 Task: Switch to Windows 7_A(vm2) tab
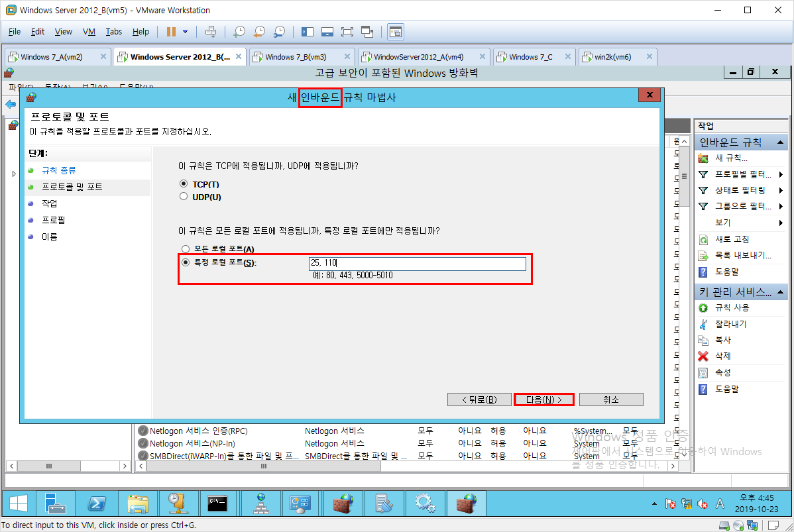pos(52,57)
